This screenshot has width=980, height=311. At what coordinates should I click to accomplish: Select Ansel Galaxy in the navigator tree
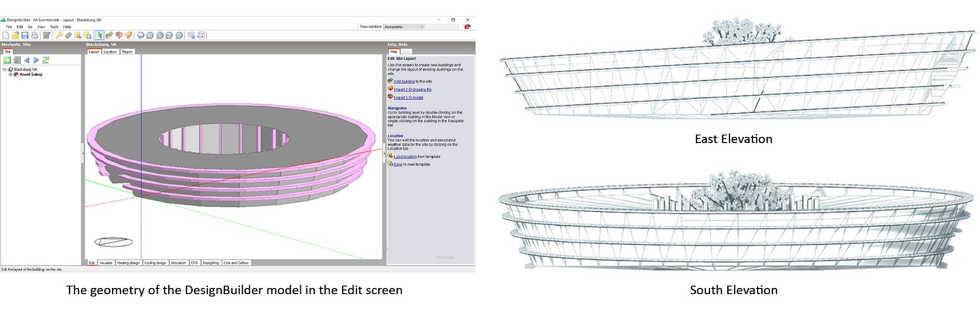[x=31, y=74]
